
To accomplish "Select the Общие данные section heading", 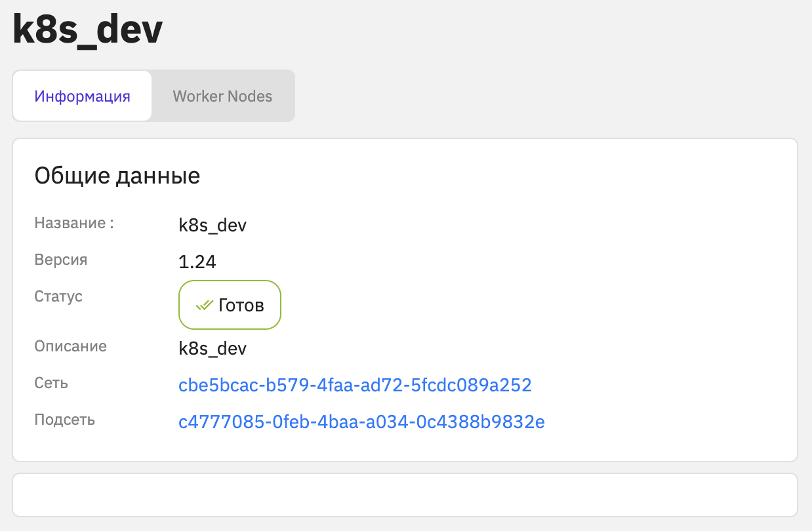I will click(117, 176).
